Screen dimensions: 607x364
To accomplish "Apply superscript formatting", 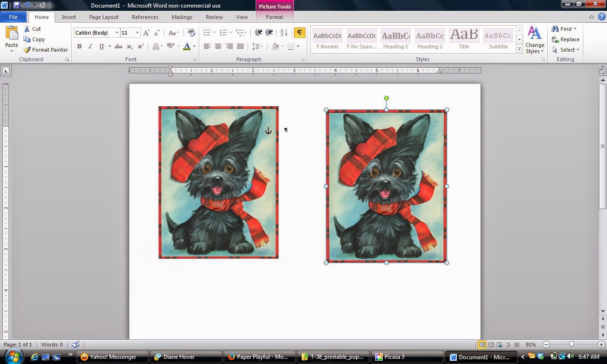I will point(140,46).
